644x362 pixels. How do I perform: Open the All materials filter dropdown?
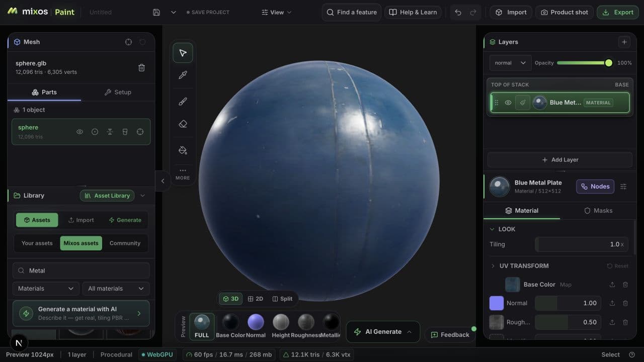(x=116, y=289)
